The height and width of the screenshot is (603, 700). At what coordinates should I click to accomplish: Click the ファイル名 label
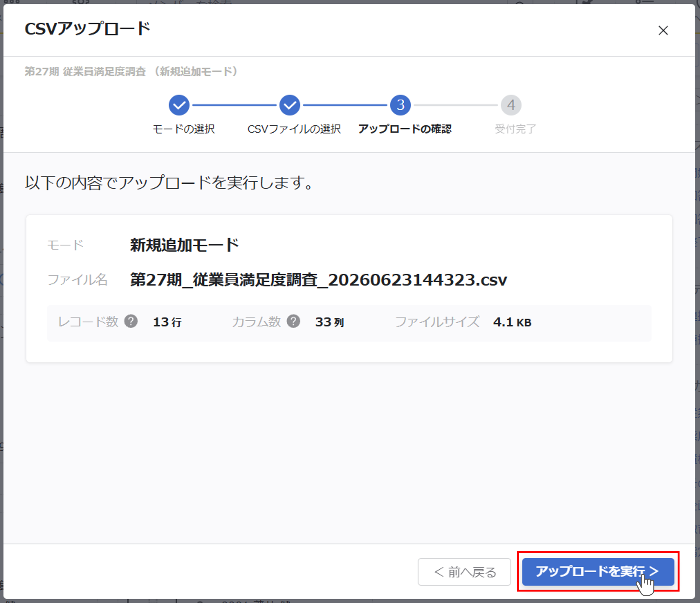pos(78,280)
